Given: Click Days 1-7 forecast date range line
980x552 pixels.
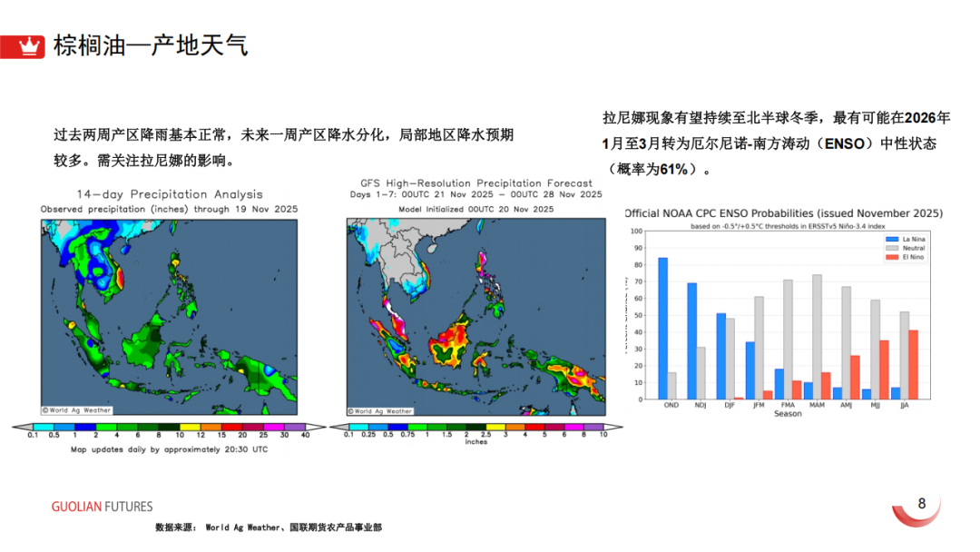Looking at the screenshot, I should [476, 194].
